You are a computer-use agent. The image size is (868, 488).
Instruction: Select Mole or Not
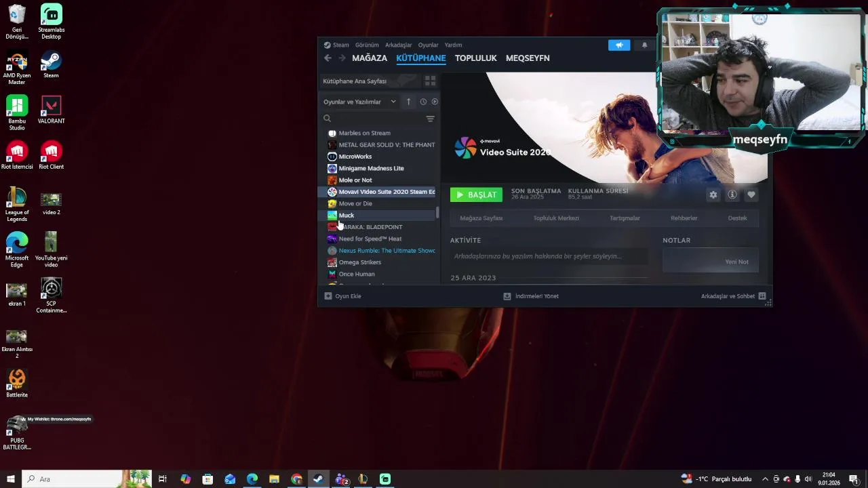378,180
